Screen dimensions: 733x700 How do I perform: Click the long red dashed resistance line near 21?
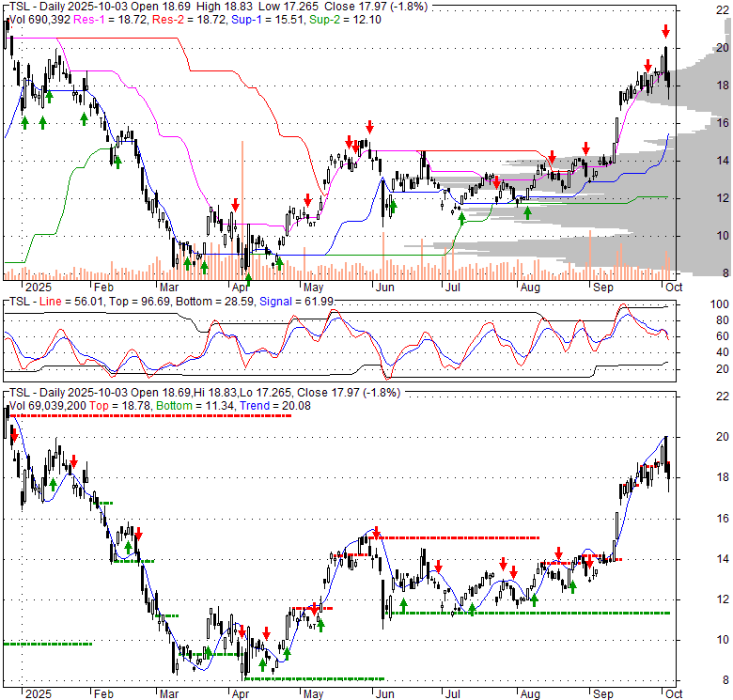pos(149,415)
